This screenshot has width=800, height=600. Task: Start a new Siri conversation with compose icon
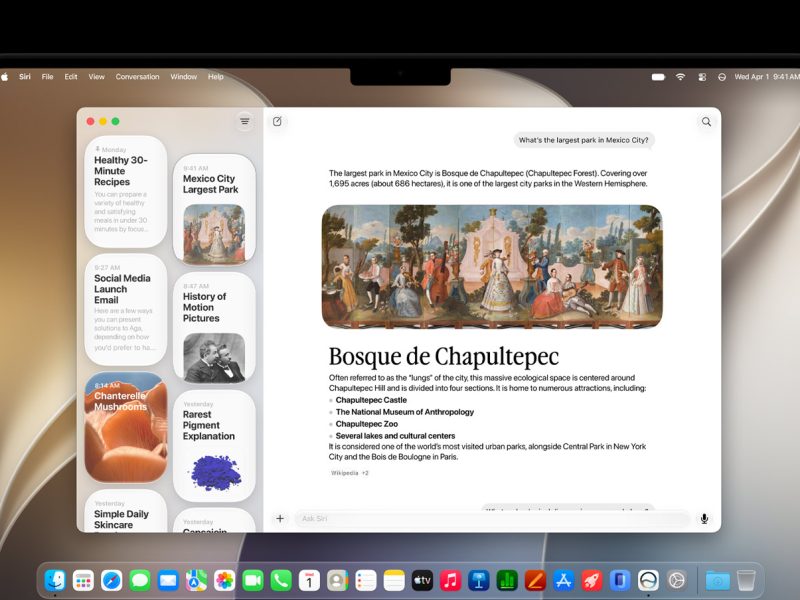tap(277, 121)
